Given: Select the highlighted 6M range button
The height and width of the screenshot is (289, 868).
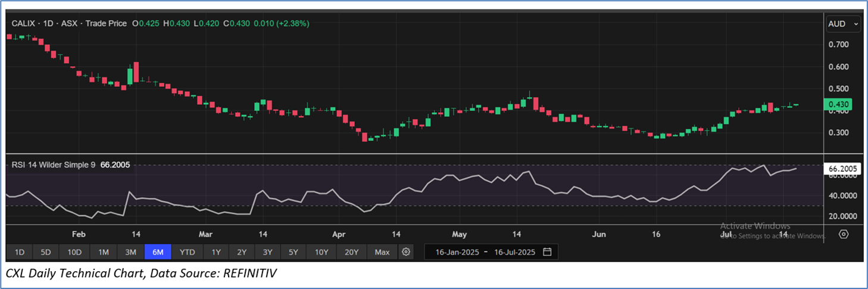Looking at the screenshot, I should 158,252.
